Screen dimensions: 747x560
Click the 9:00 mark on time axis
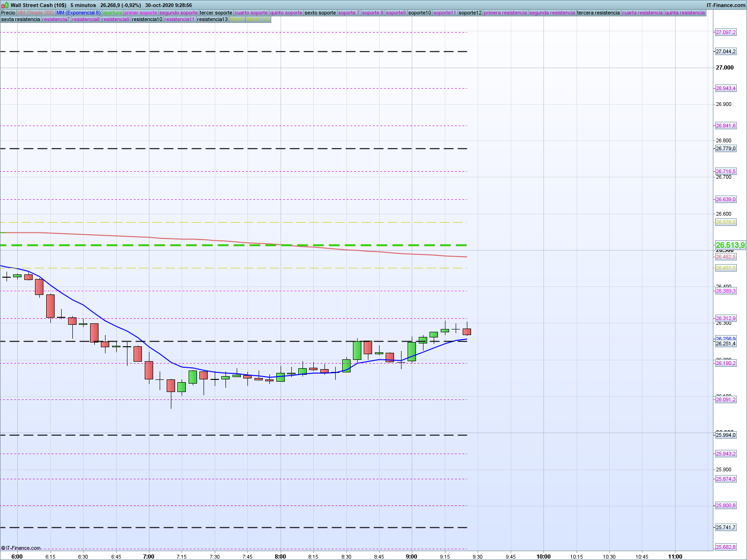coord(411,556)
